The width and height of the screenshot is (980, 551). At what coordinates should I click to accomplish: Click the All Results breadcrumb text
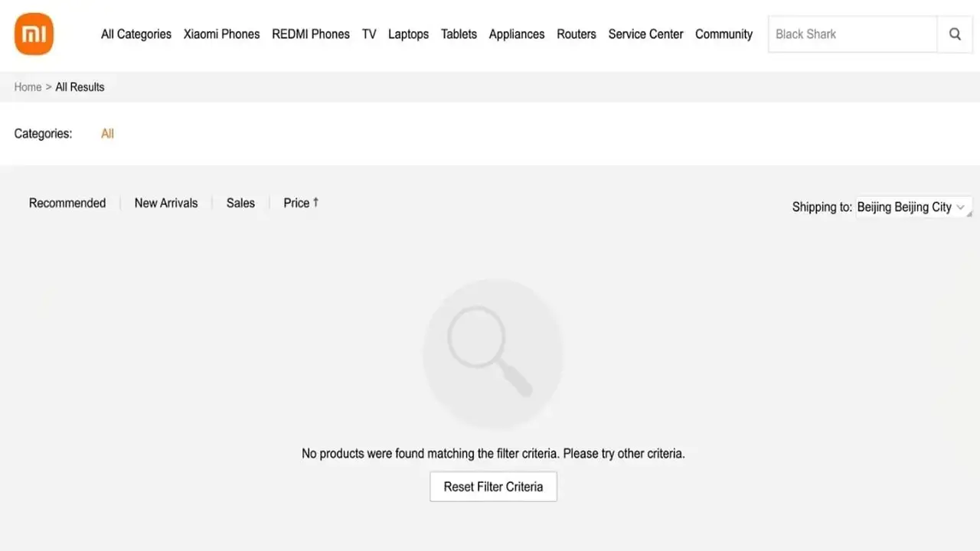(80, 87)
